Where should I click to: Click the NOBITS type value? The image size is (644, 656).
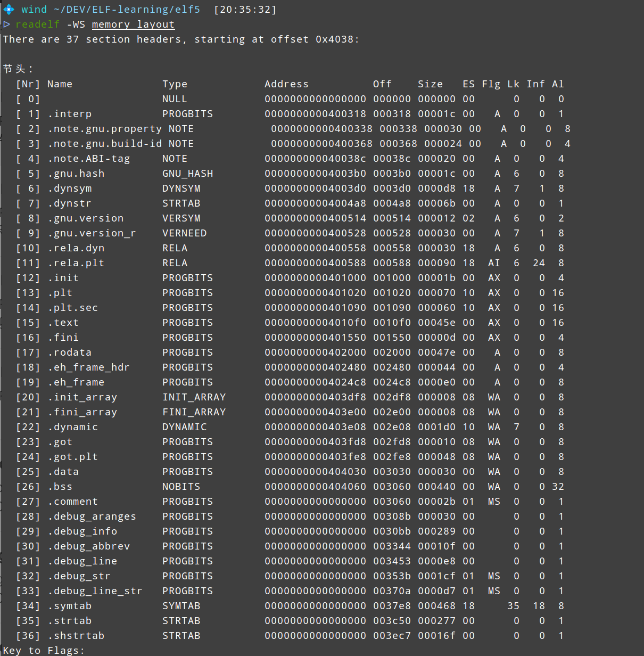point(181,487)
